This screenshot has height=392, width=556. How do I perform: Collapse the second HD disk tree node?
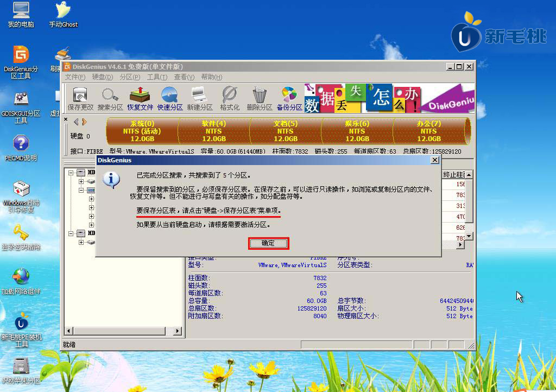(71, 233)
